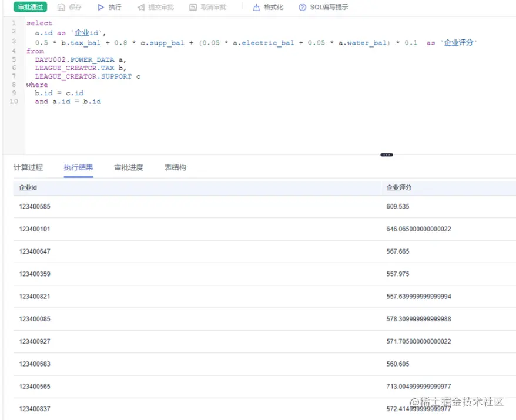The height and width of the screenshot is (420, 516).
Task: Click result cell 123400837
Action: tap(35, 409)
